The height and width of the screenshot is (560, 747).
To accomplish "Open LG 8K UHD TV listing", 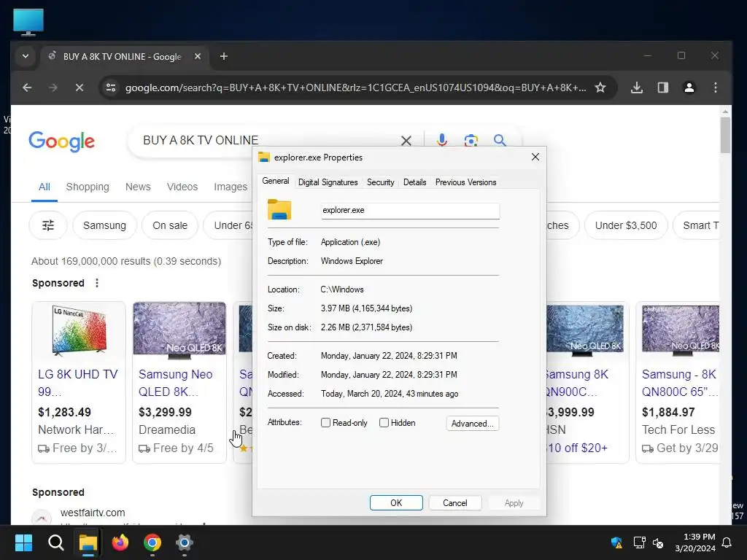I will 77,383.
